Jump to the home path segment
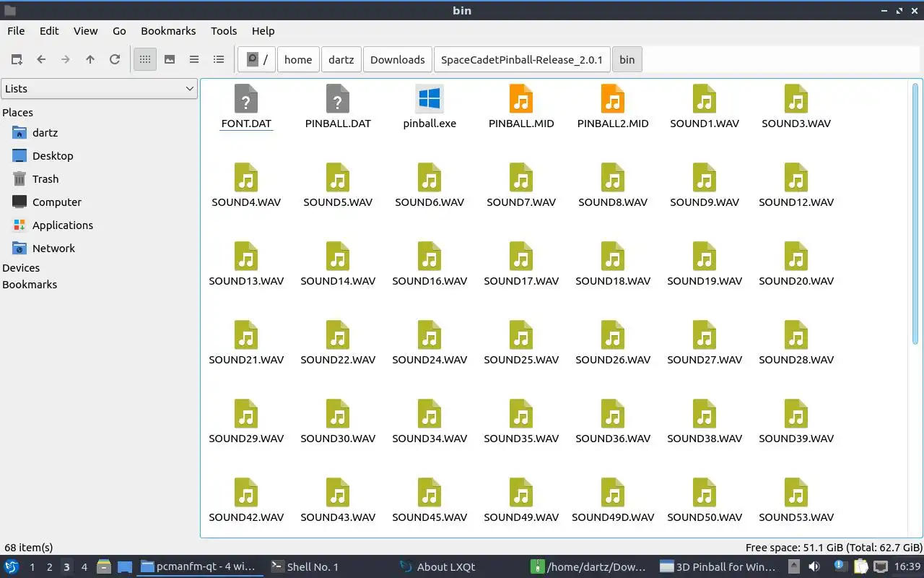 [x=298, y=60]
